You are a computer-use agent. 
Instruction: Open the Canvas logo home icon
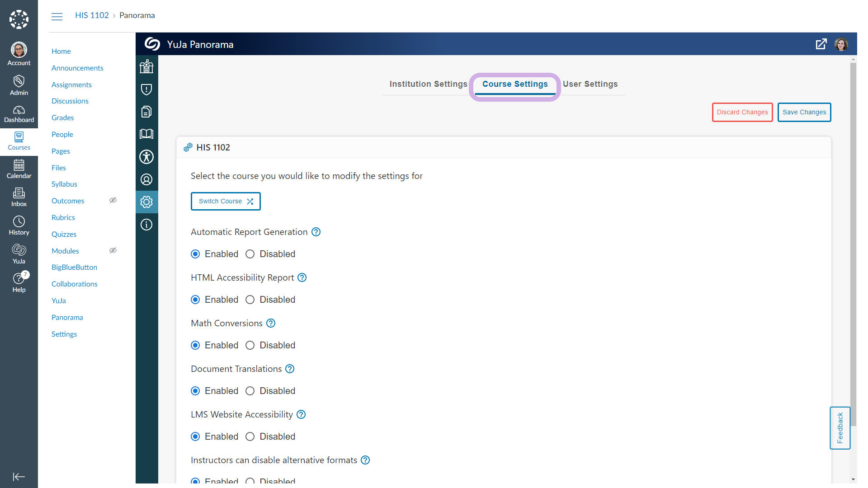(x=19, y=19)
